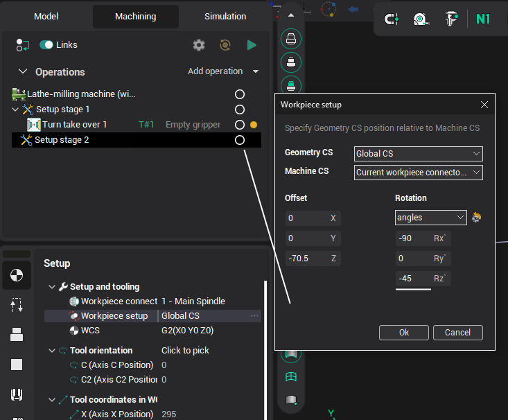Click the N1 icon in top toolbar
Image resolution: width=508 pixels, height=420 pixels.
[483, 19]
